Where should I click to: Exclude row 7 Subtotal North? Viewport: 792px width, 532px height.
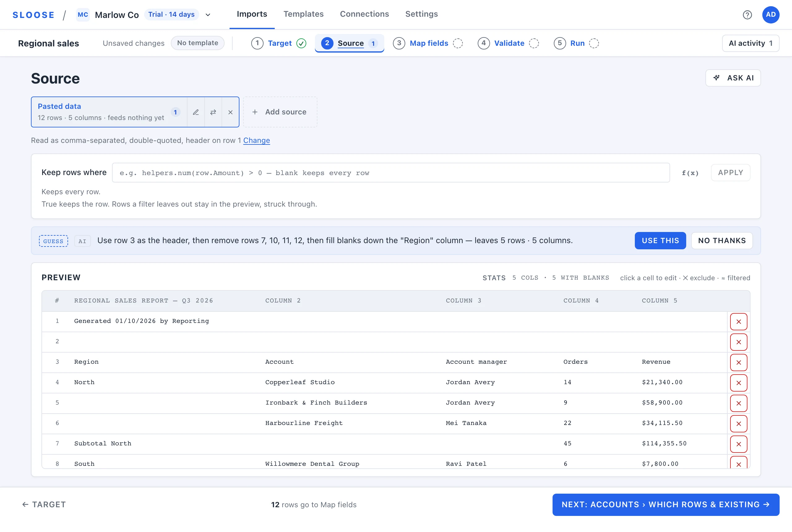(738, 444)
